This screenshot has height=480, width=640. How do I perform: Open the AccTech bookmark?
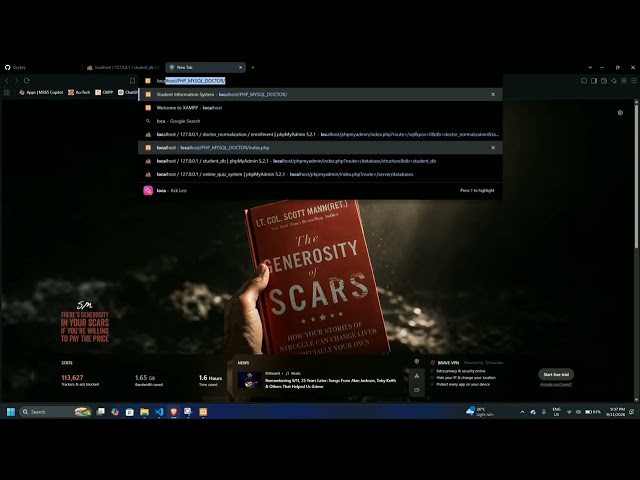pos(79,92)
